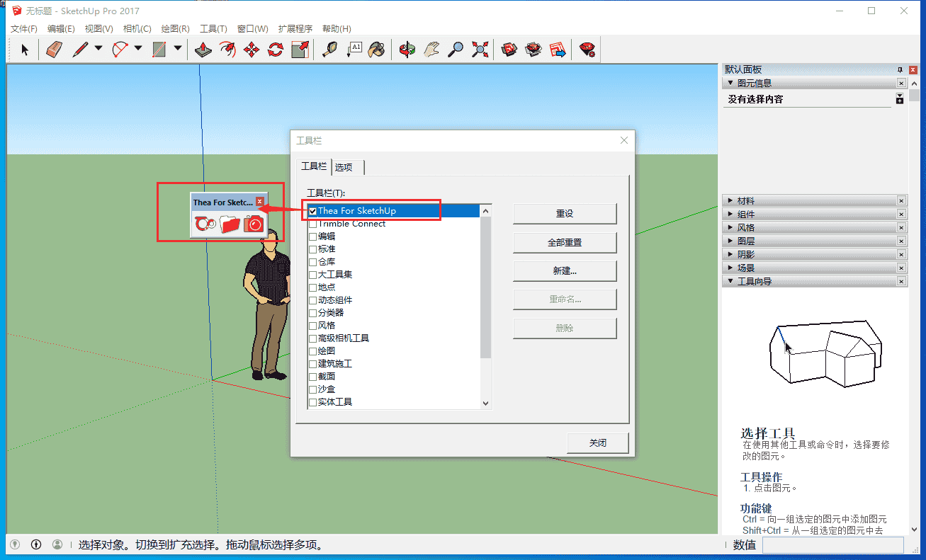Enable the 动态组件 toolbar checkbox
The image size is (926, 560).
(312, 300)
